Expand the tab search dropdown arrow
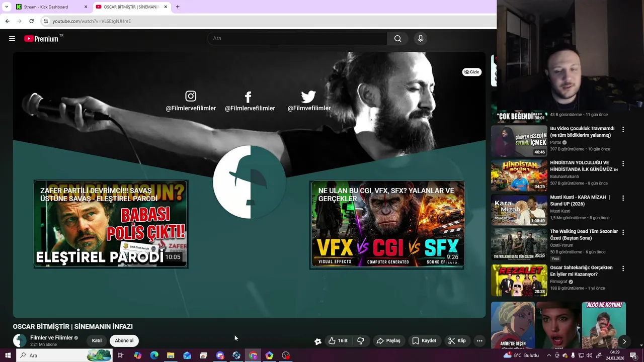Image resolution: width=644 pixels, height=362 pixels. point(7,7)
